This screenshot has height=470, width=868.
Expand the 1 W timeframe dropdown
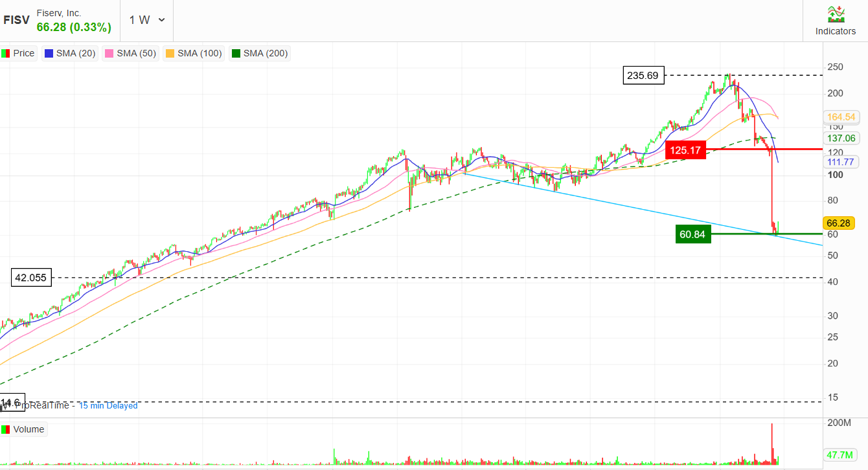coord(147,20)
